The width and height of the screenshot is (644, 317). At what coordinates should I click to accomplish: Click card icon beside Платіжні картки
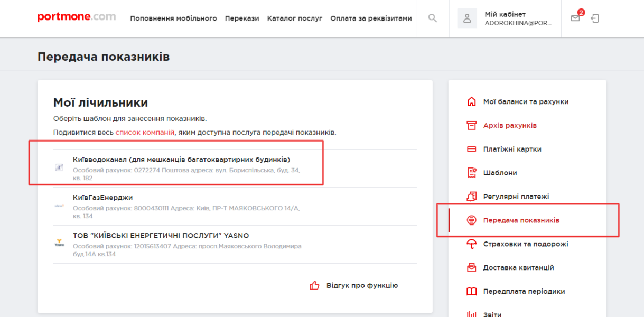(x=472, y=149)
